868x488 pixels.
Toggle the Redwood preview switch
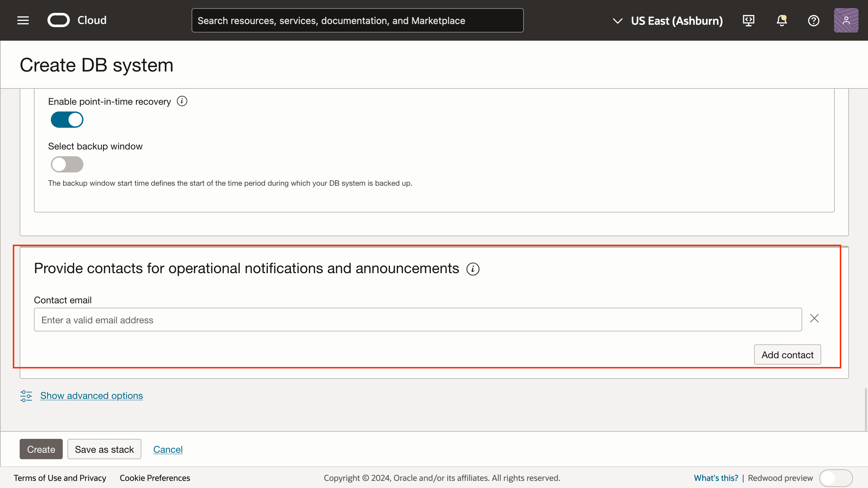coord(835,478)
